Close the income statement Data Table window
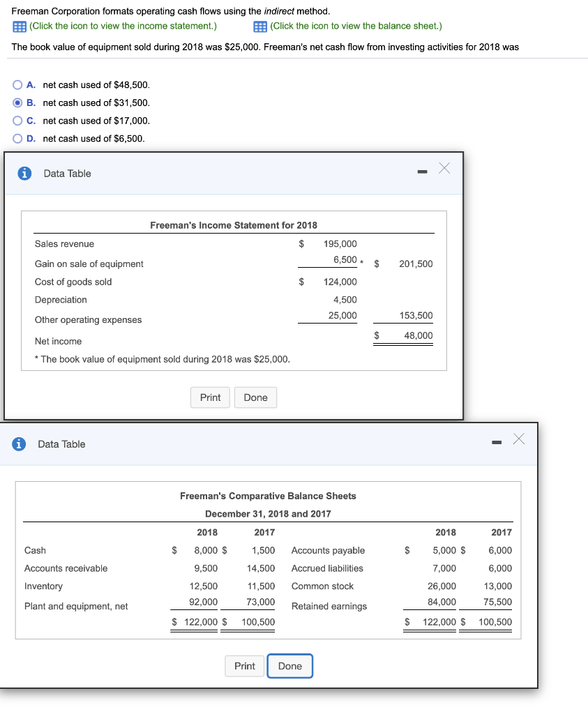This screenshot has height=714, width=588. pyautogui.click(x=444, y=168)
